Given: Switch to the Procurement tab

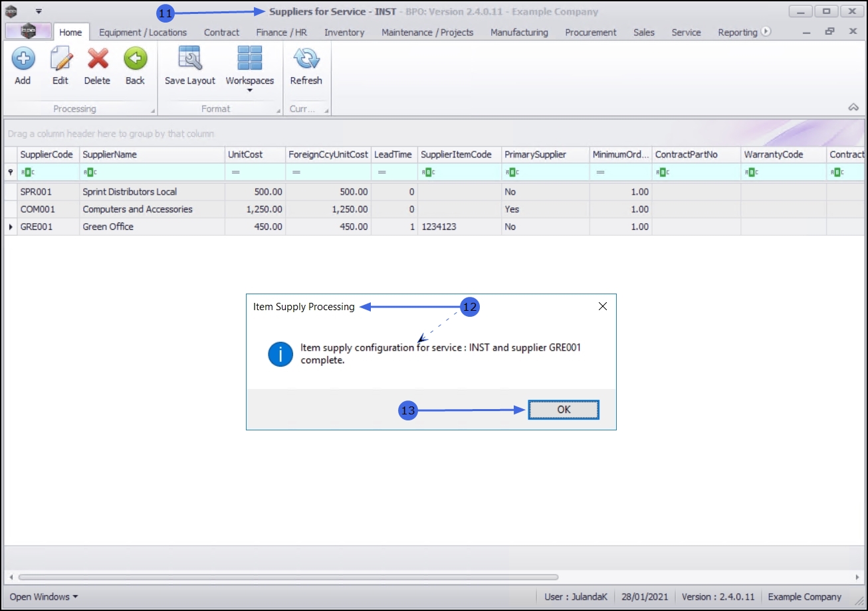Looking at the screenshot, I should 591,32.
